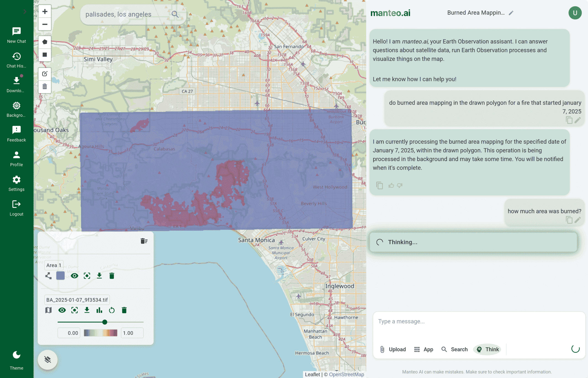Delete the Area 1 layer
Screen dimensions: 588x378
tap(112, 276)
